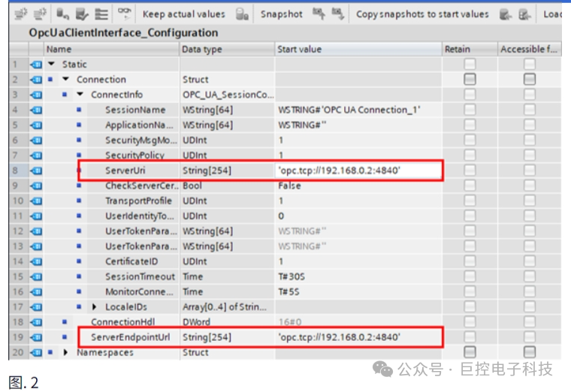This screenshot has height=392, width=571.
Task: Toggle the expanded mode list icon
Action: pos(101,14)
